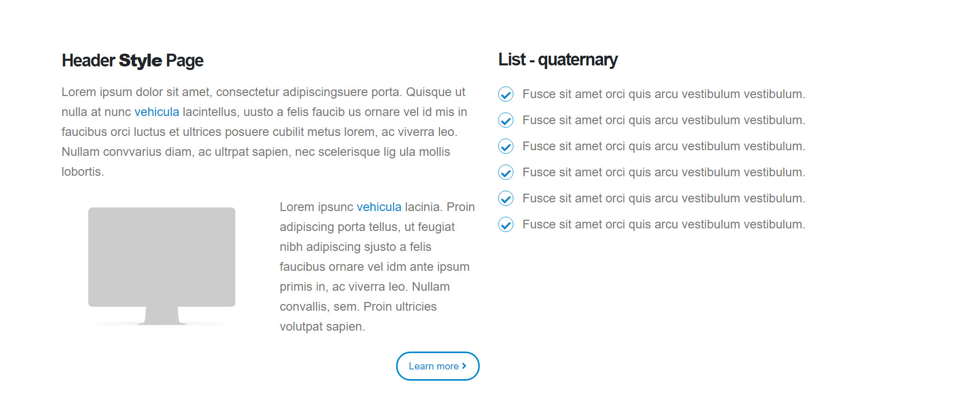
Task: Click the sixth checkmark icon in the list
Action: coord(505,224)
